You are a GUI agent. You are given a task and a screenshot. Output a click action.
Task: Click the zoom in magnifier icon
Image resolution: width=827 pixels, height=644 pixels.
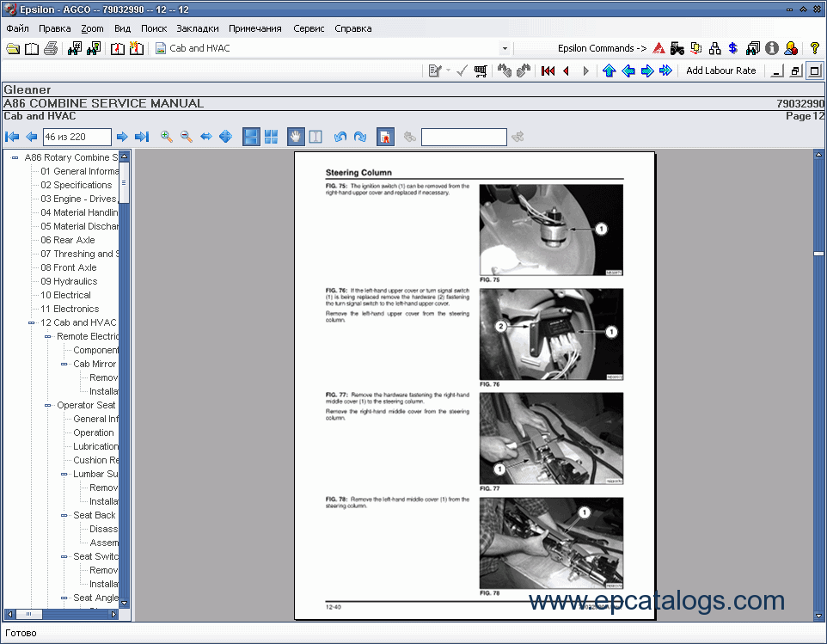click(167, 137)
